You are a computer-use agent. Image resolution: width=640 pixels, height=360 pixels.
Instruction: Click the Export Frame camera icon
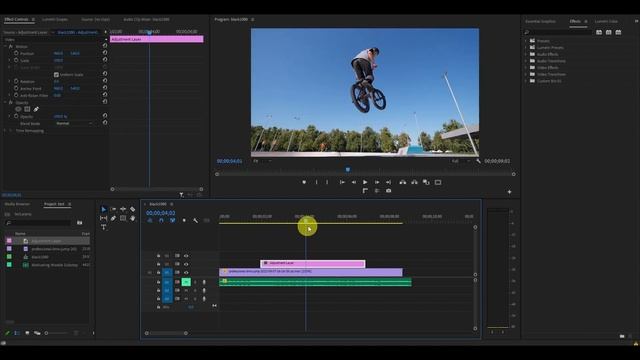point(389,191)
